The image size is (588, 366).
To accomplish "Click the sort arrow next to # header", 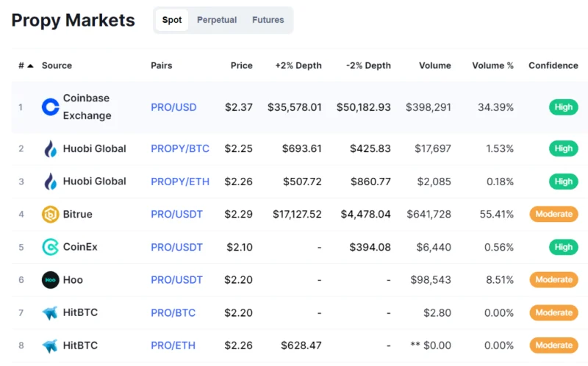I will pos(31,65).
